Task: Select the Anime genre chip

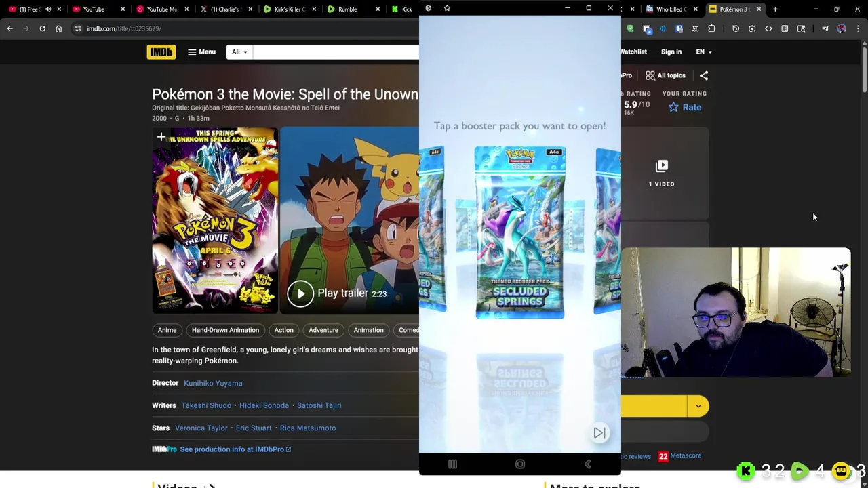Action: [x=167, y=330]
